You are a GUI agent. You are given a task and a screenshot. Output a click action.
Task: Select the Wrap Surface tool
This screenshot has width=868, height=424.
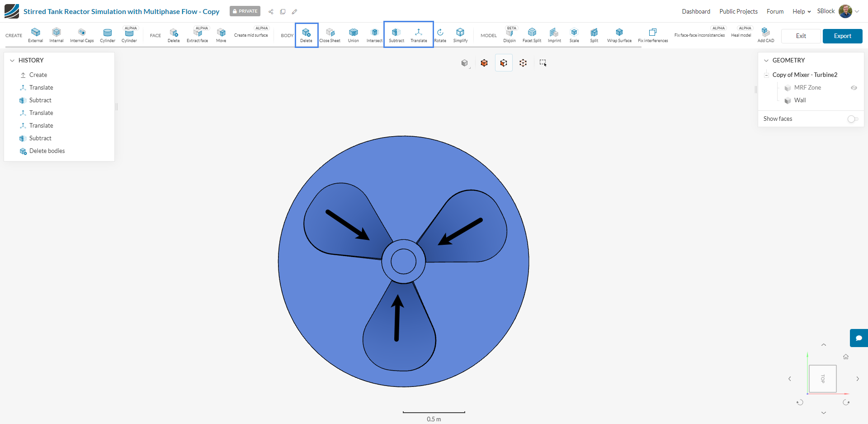click(x=619, y=35)
